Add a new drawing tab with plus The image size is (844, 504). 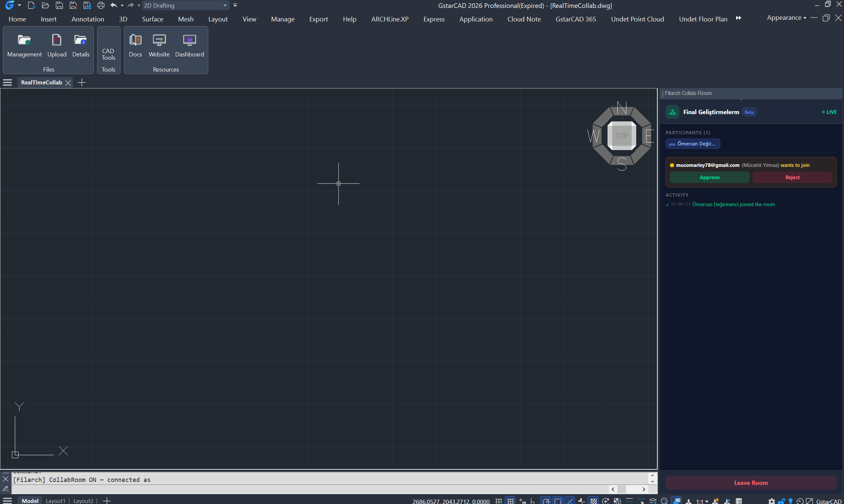[x=81, y=82]
